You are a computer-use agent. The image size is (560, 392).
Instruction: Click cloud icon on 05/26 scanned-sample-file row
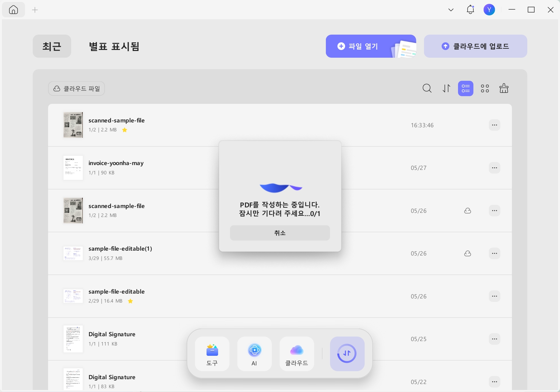click(x=468, y=211)
